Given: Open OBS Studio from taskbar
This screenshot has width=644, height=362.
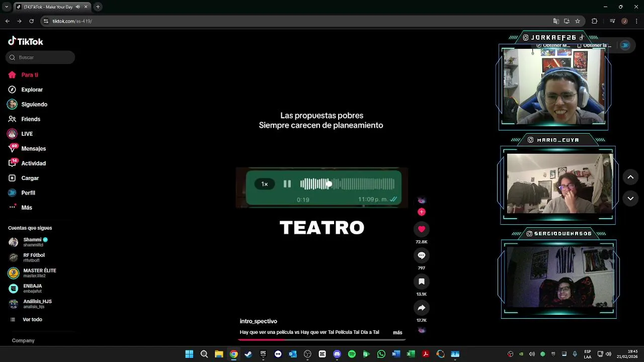Looking at the screenshot, I should point(307,354).
